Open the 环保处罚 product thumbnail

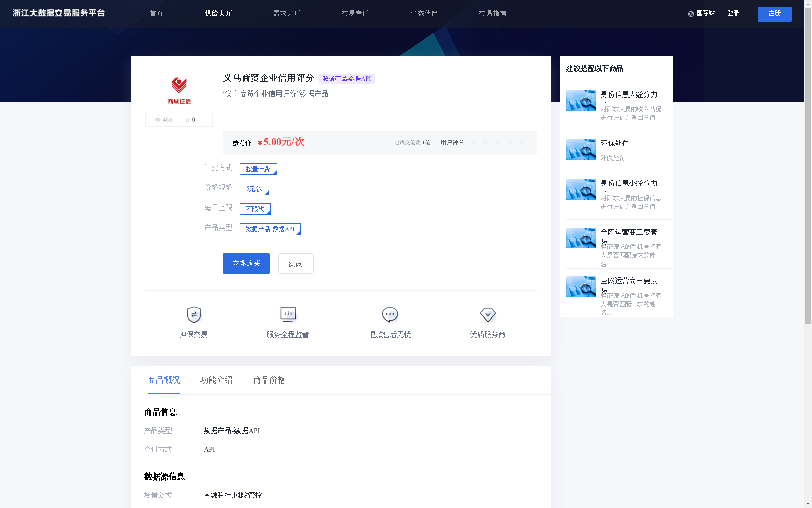click(581, 149)
